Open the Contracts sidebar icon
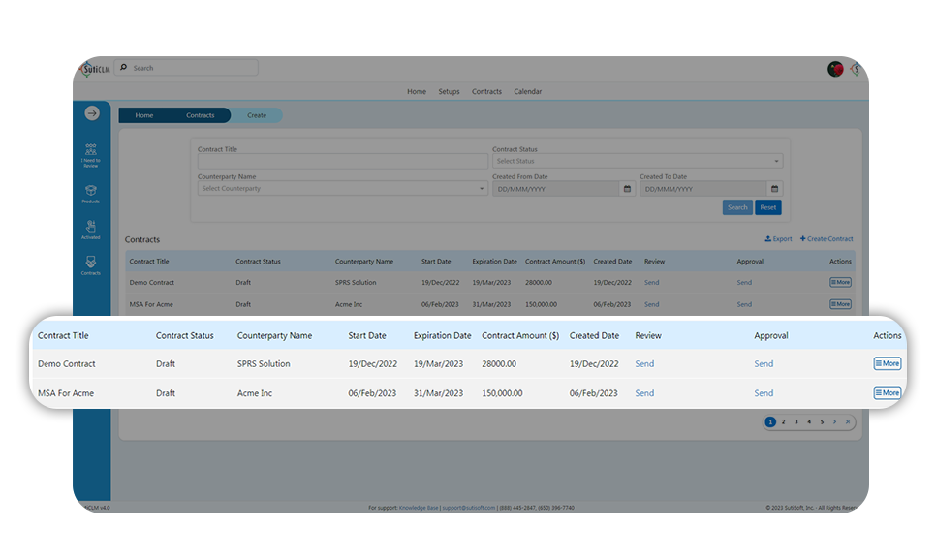Image resolution: width=936 pixels, height=560 pixels. 91,264
